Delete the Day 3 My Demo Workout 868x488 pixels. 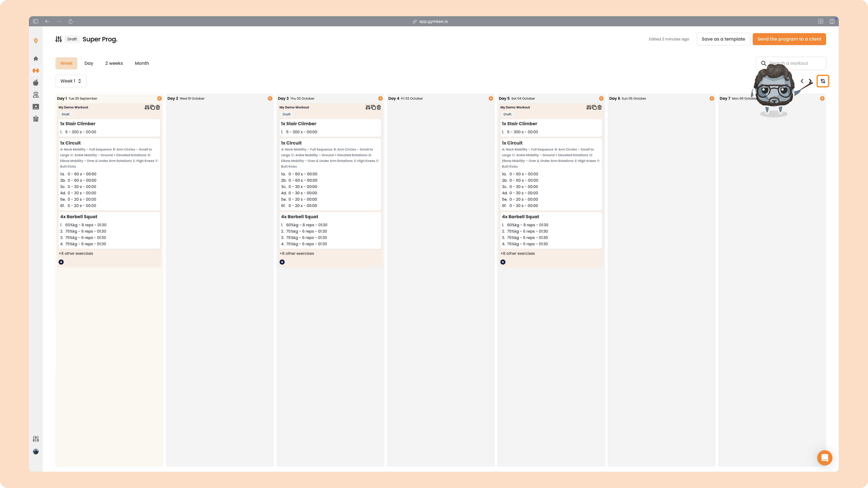click(x=379, y=107)
